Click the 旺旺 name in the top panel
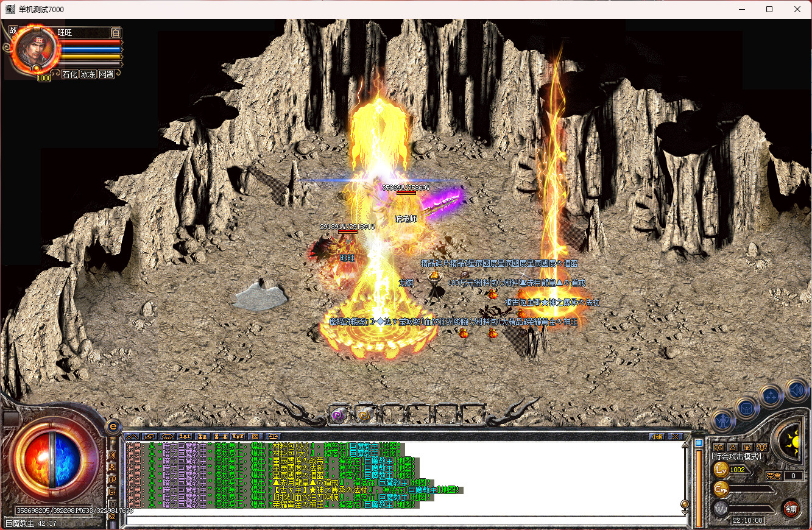Image resolution: width=812 pixels, height=530 pixels. [65, 33]
